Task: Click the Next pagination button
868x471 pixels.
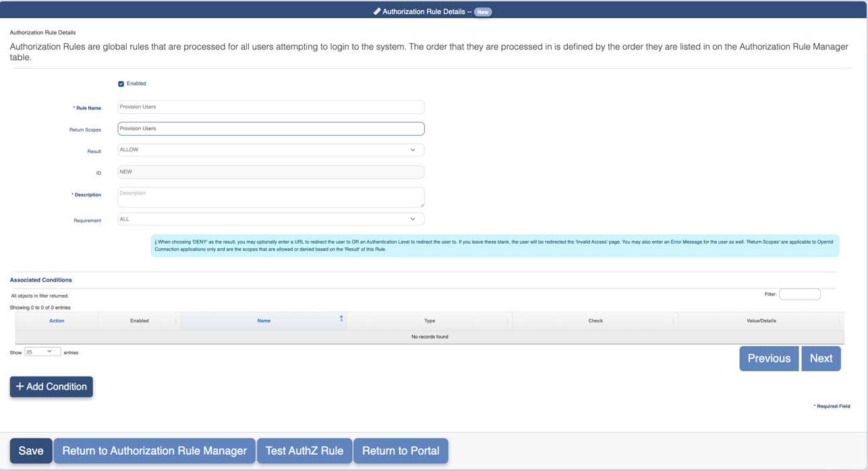Action: tap(821, 358)
